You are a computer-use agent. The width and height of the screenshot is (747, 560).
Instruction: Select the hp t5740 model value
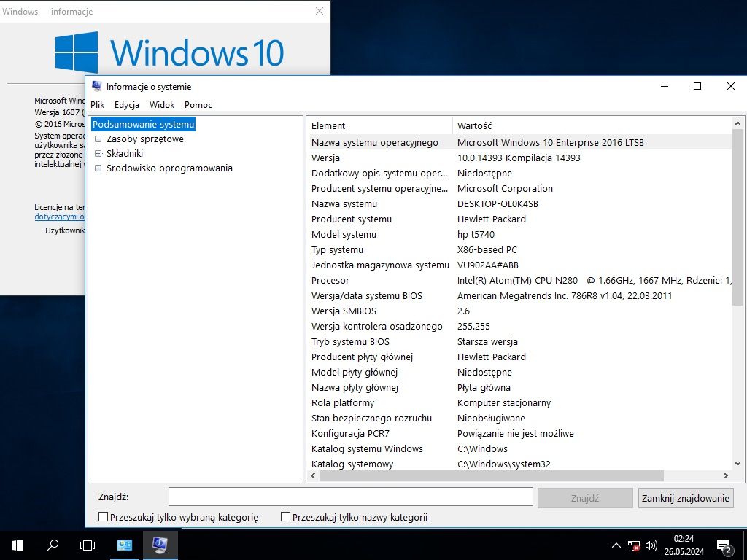tap(476, 234)
